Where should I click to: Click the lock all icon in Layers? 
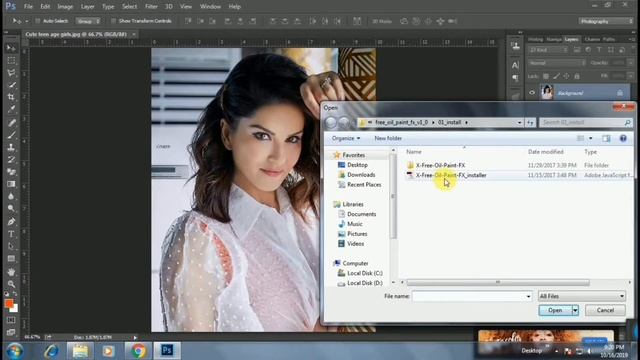577,76
